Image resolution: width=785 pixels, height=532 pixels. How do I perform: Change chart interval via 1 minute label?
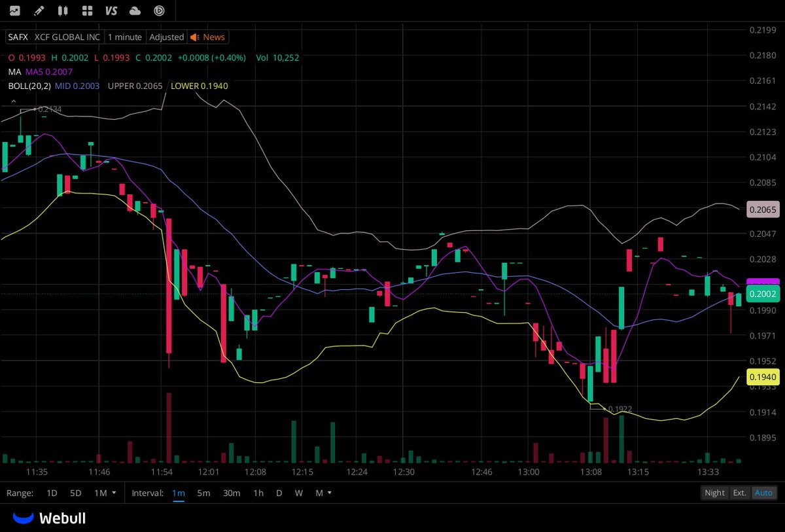(124, 37)
